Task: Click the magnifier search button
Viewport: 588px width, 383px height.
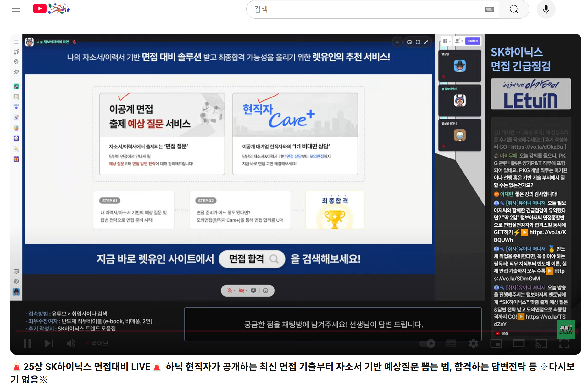Action: click(x=514, y=9)
